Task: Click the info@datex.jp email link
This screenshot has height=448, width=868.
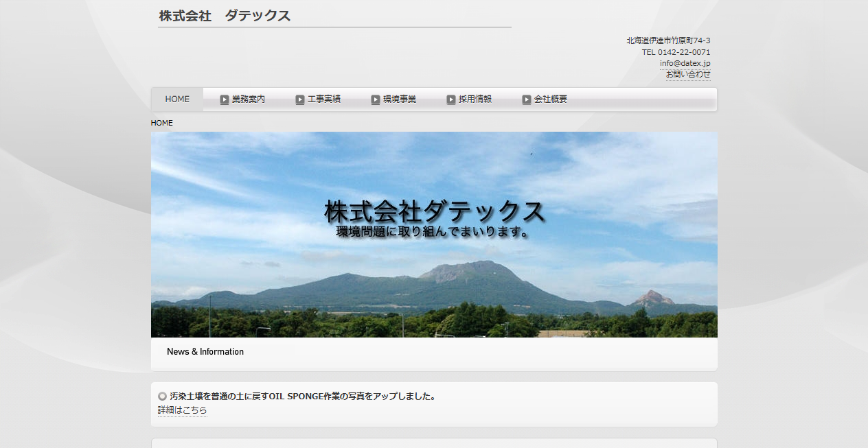Action: click(x=685, y=63)
